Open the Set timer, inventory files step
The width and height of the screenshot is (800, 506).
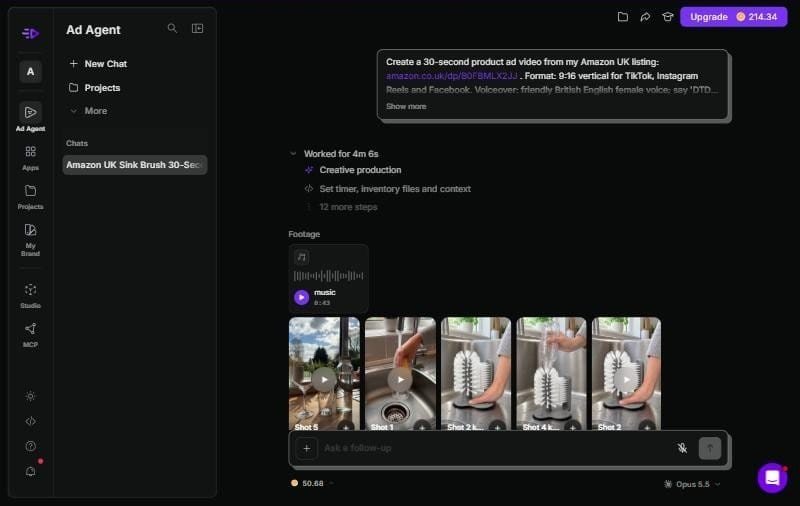395,189
